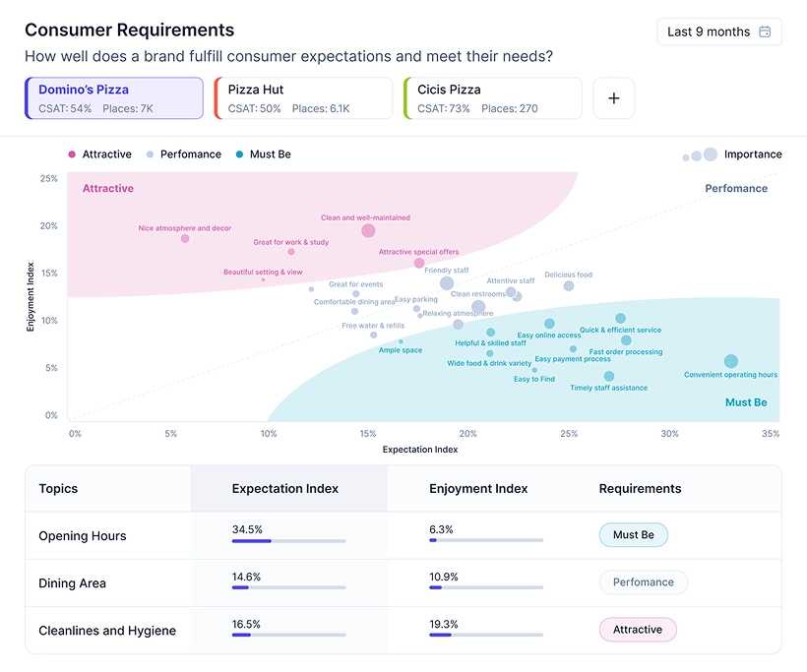This screenshot has height=672, width=807.
Task: Click the Attractive badge for Cleanliness row
Action: [x=637, y=630]
